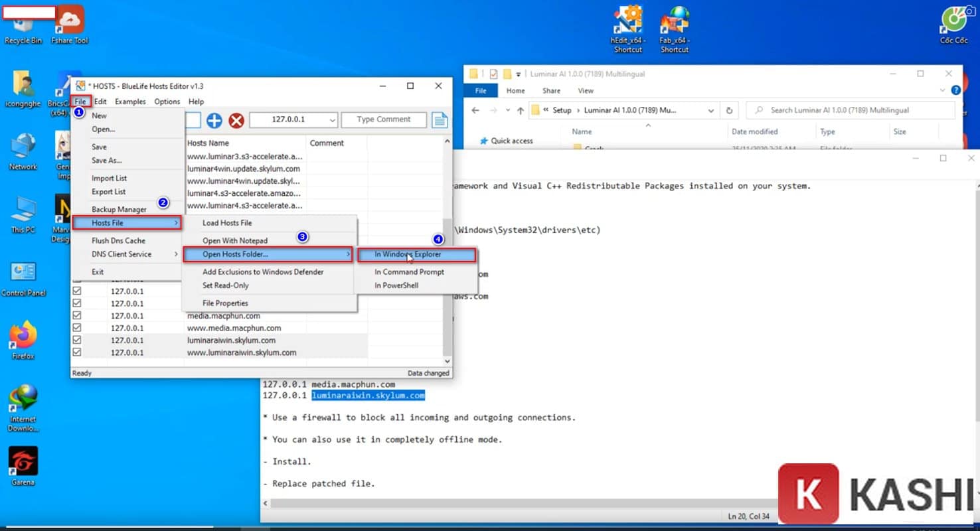Open the address bar dropdown in File Explorer
This screenshot has width=980, height=531.
tap(712, 110)
